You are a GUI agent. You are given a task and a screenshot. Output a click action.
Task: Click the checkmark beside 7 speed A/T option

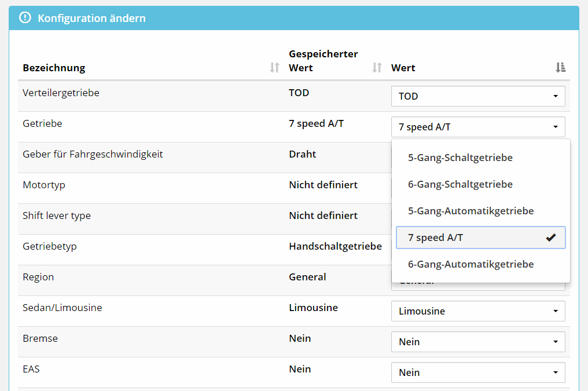coord(550,237)
